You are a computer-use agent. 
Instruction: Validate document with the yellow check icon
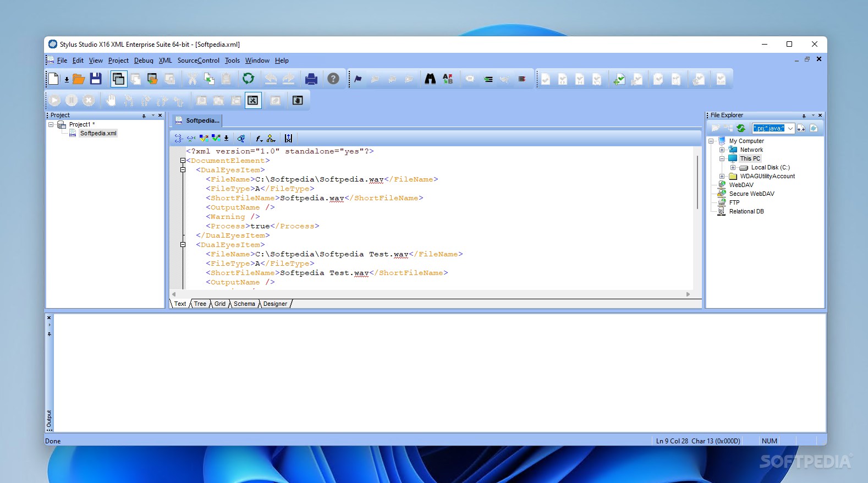[204, 138]
